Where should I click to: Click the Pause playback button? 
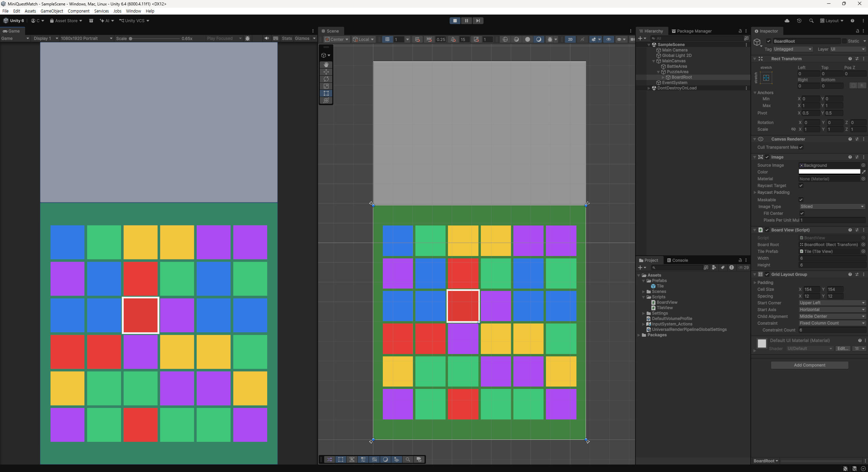point(466,21)
